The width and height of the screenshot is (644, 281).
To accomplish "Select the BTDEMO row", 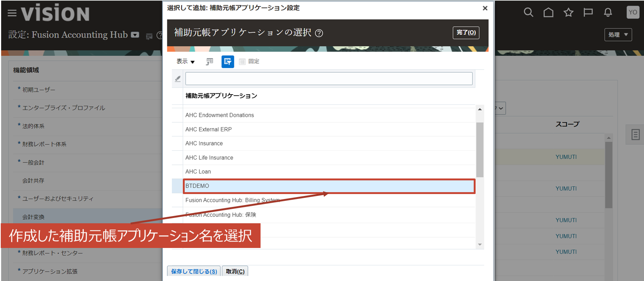I will click(328, 186).
